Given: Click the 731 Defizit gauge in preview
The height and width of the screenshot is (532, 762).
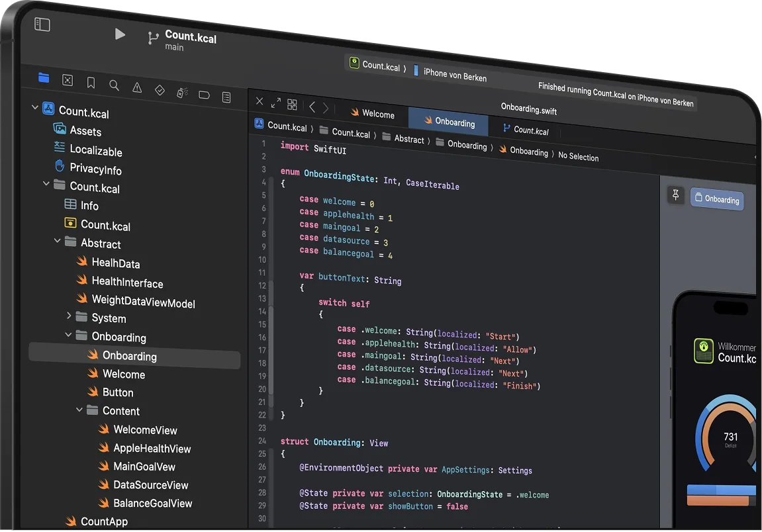Looking at the screenshot, I should coord(727,433).
